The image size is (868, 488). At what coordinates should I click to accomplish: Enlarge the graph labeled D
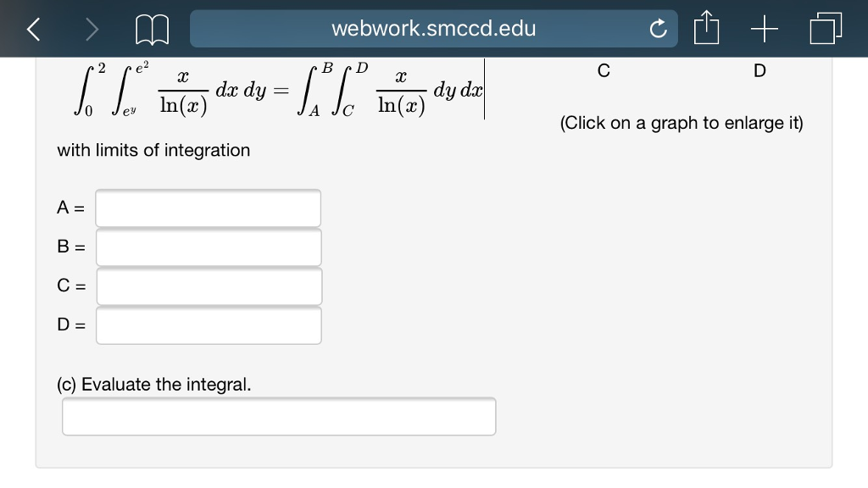coord(759,71)
